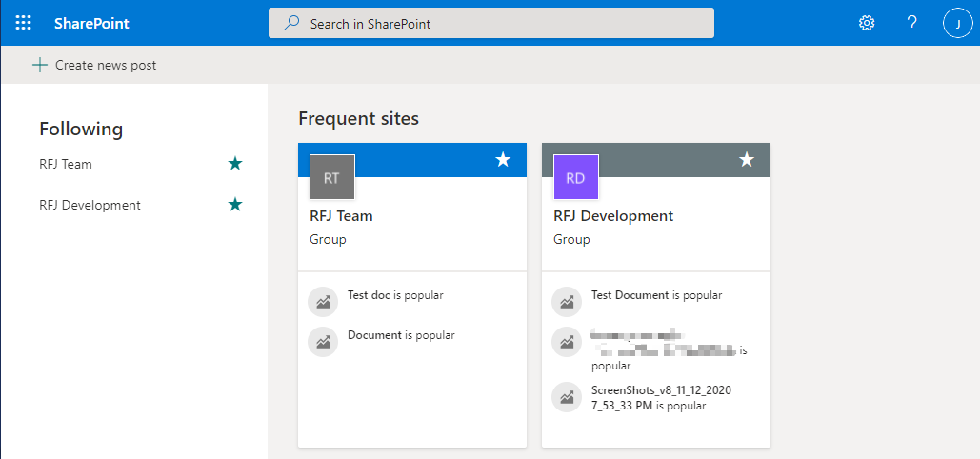Viewport: 980px width, 459px height.
Task: Unfollow RFJ Development star in Following list
Action: (x=235, y=205)
